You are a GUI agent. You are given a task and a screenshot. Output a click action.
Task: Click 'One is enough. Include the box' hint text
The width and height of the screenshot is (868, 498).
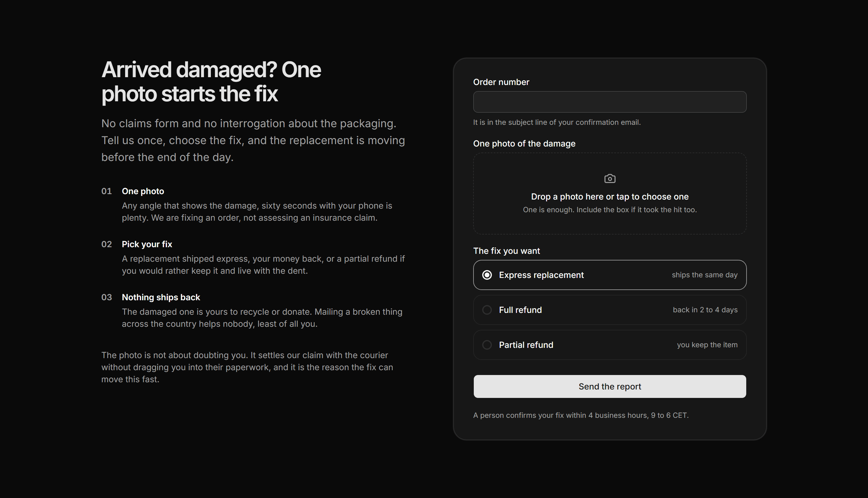tap(609, 210)
